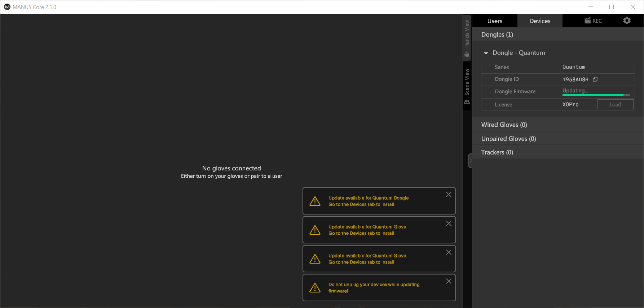The image size is (644, 308).
Task: Open the settings gear icon
Action: pos(627,21)
